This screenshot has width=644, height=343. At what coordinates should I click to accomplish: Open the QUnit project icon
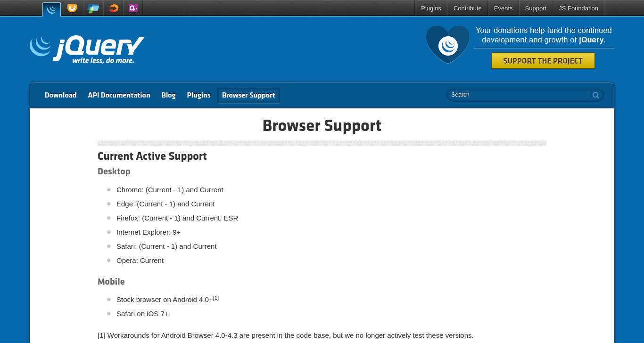133,8
